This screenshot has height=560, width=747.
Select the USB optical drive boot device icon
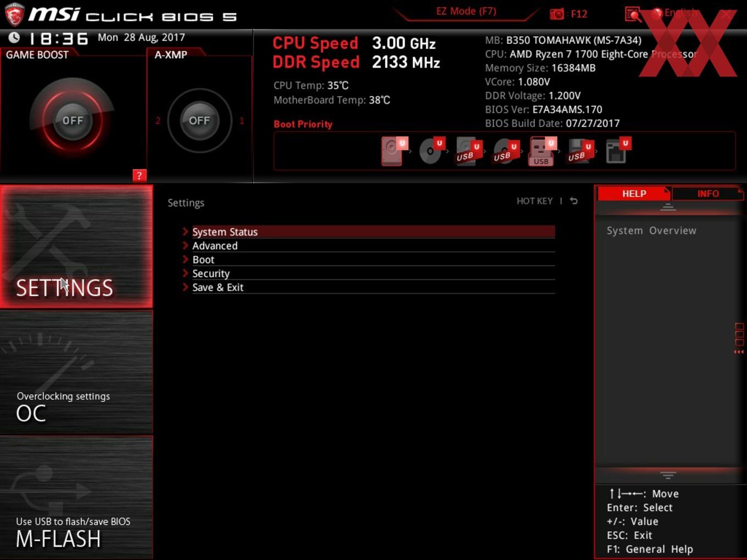pyautogui.click(x=505, y=152)
